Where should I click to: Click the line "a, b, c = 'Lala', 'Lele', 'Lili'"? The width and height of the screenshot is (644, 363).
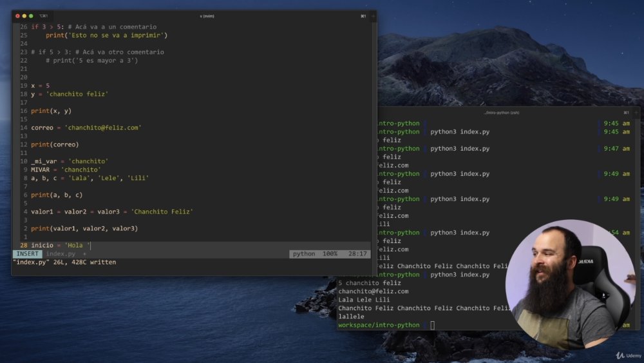click(90, 178)
